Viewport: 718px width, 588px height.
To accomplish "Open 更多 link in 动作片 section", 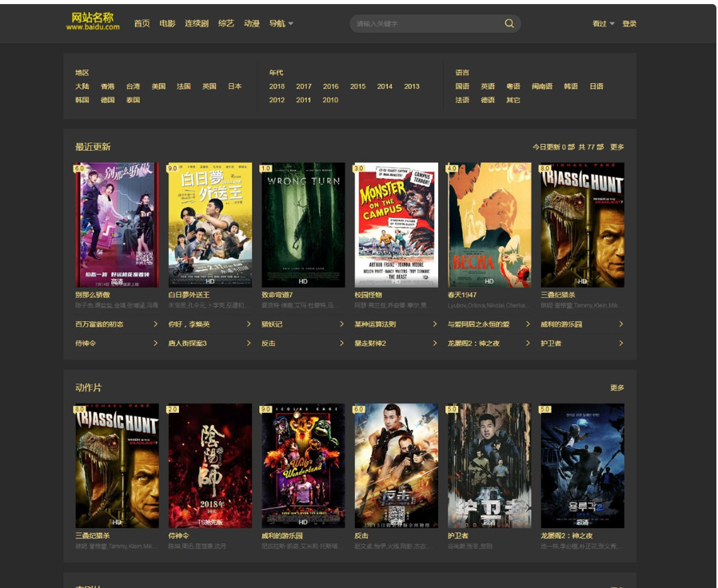I will tap(616, 387).
